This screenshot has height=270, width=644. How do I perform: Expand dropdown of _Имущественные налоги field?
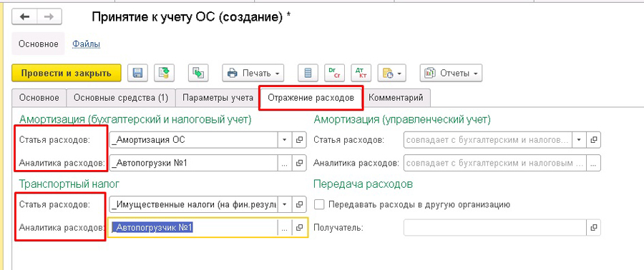point(285,204)
